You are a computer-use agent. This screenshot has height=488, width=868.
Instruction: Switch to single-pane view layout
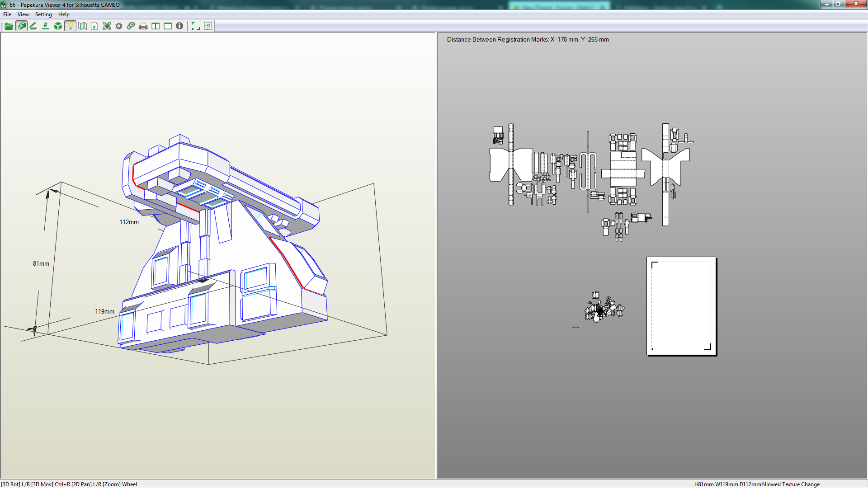coord(168,26)
